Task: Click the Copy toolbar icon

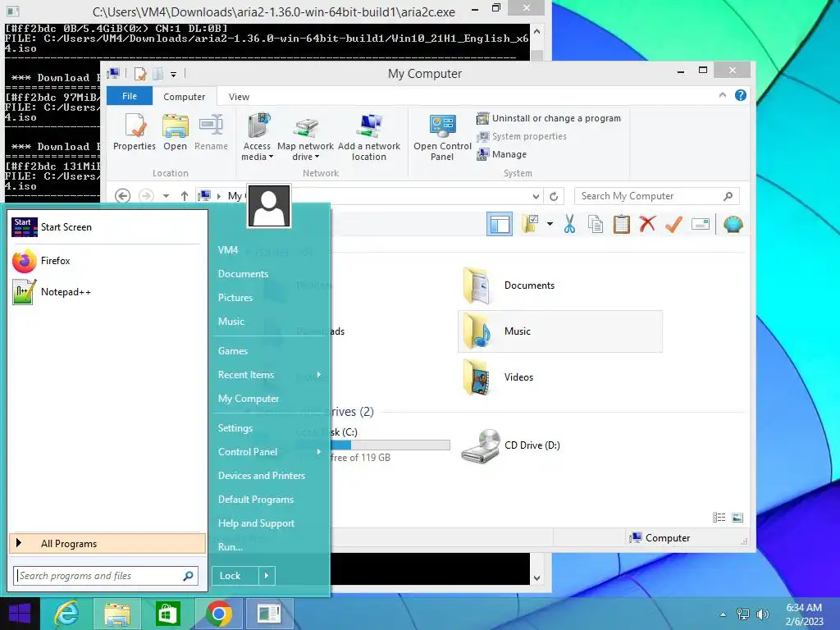Action: click(596, 224)
